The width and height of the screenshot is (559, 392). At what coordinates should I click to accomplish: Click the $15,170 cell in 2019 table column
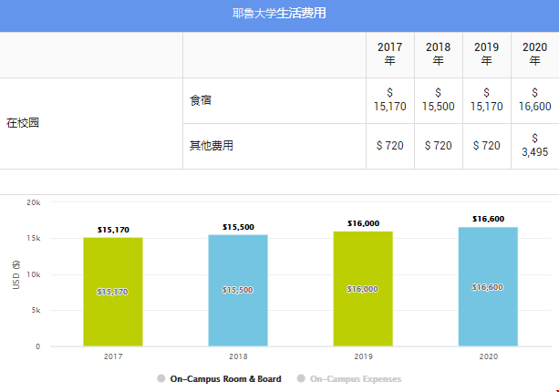tap(487, 100)
